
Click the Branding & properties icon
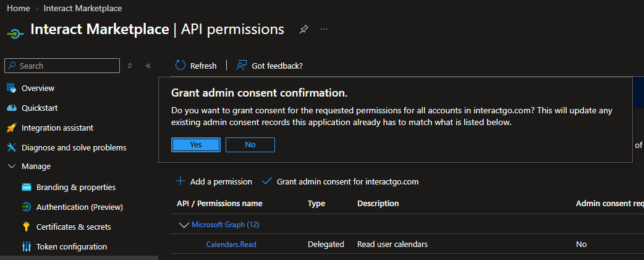[x=27, y=187]
